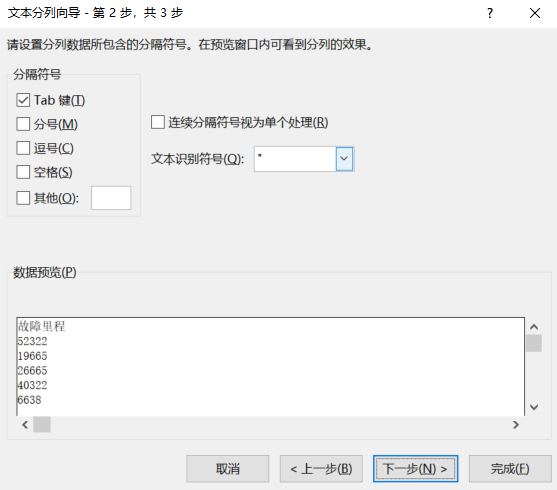Click the 52322 row in data preview
Image resolution: width=557 pixels, height=490 pixels.
(x=32, y=341)
